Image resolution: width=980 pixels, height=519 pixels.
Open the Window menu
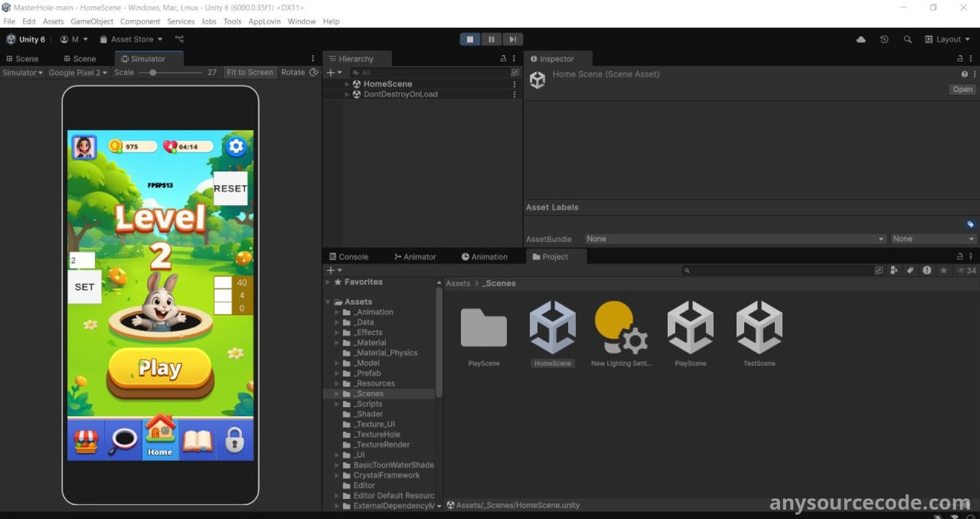(x=302, y=21)
